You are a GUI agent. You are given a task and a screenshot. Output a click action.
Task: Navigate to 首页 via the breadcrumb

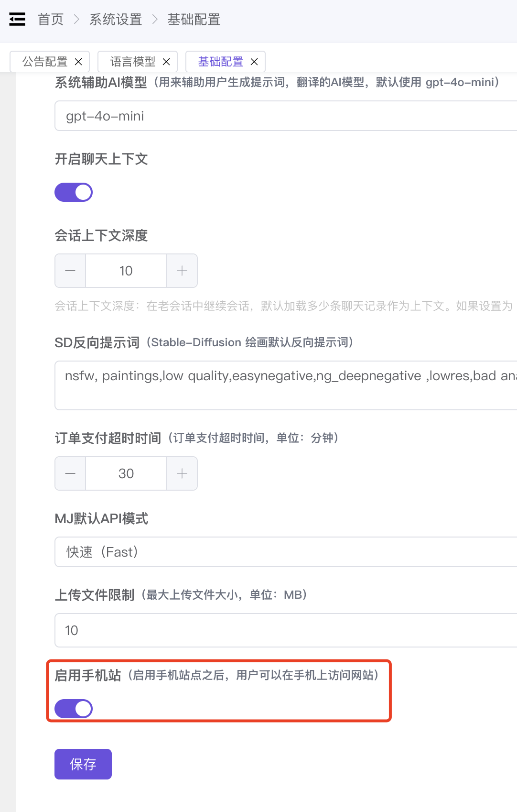[51, 19]
